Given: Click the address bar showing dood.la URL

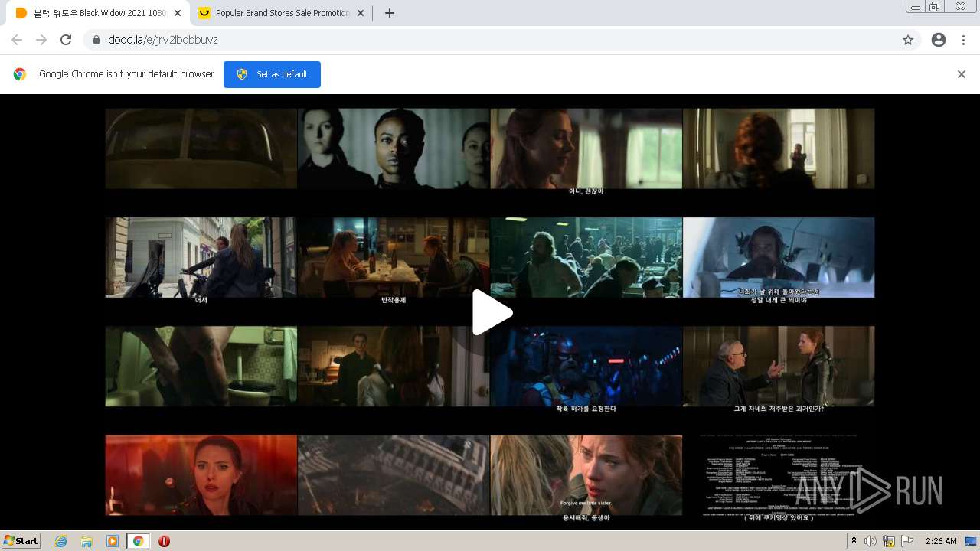Looking at the screenshot, I should [501, 40].
